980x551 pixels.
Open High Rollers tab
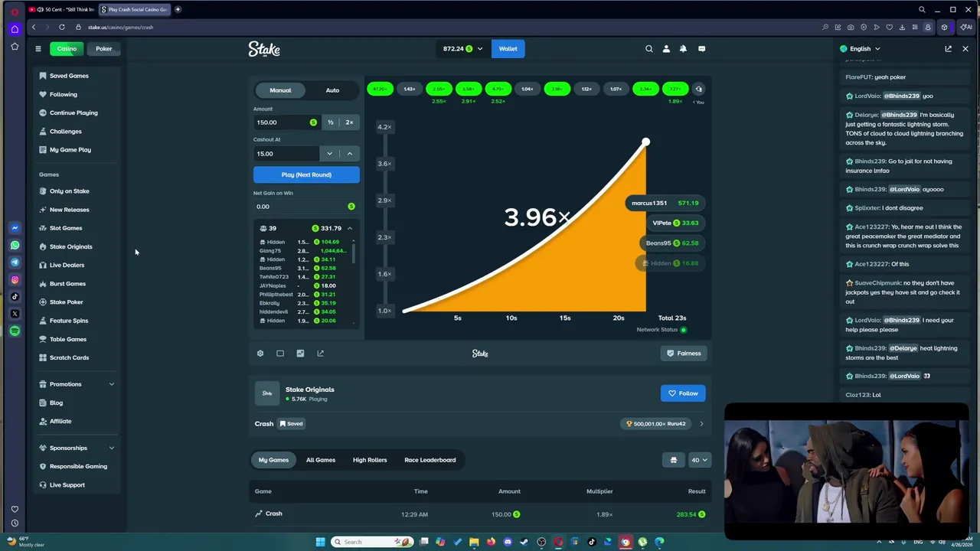point(370,460)
